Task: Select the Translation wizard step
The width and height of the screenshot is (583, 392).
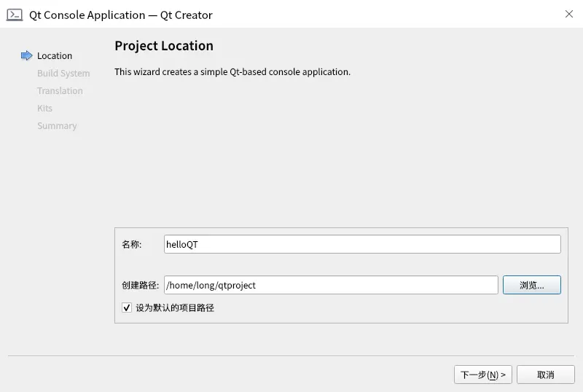Action: (x=60, y=91)
